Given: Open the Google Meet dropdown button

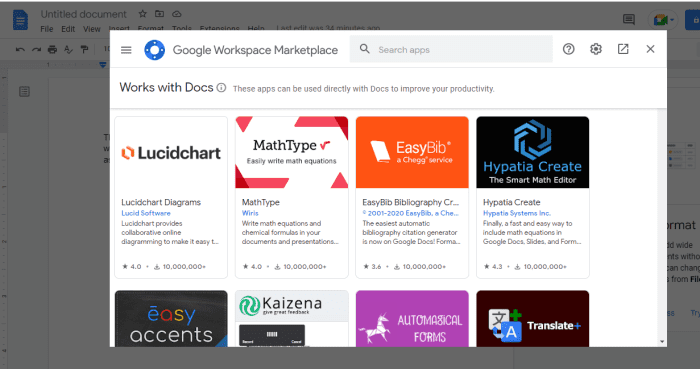Looking at the screenshot, I should 663,20.
